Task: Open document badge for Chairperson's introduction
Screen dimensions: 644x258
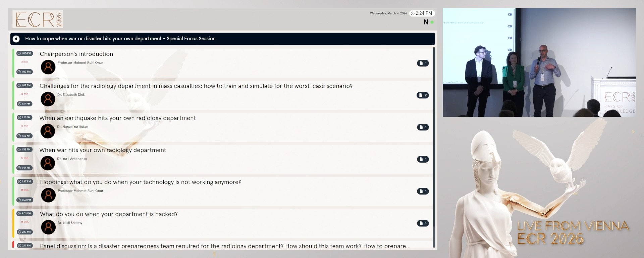Action: coord(423,63)
